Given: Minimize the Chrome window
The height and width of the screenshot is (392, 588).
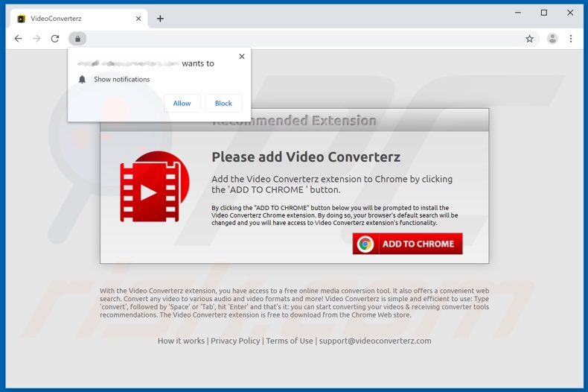Looking at the screenshot, I should tap(518, 13).
